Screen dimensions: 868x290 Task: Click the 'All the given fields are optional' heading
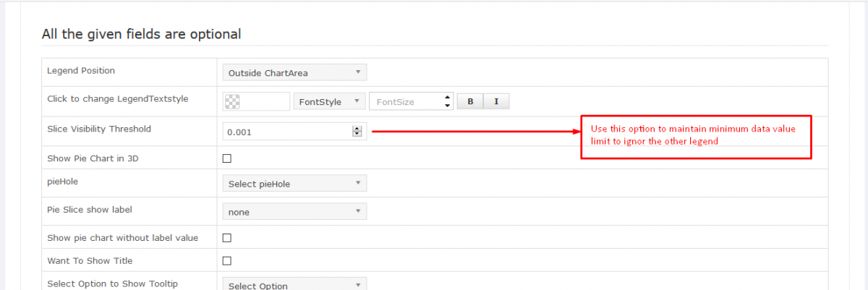pyautogui.click(x=141, y=34)
